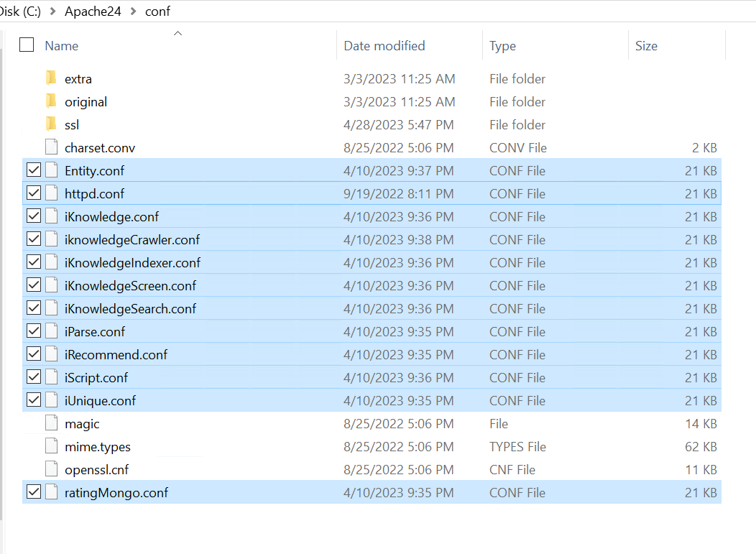Click the httpd.conf file icon
Screen dimensions: 756x554
coord(51,193)
